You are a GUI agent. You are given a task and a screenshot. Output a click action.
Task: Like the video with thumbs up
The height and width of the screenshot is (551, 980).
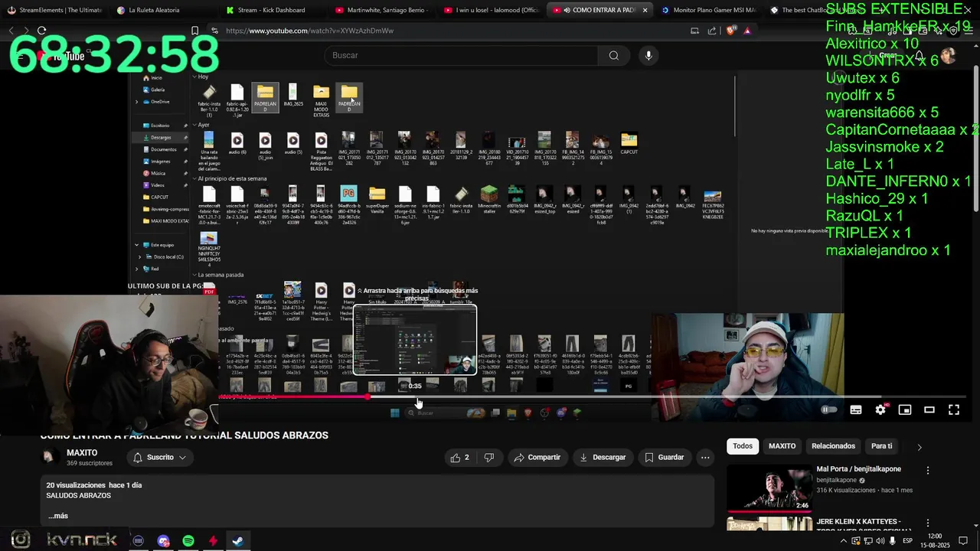click(x=460, y=458)
